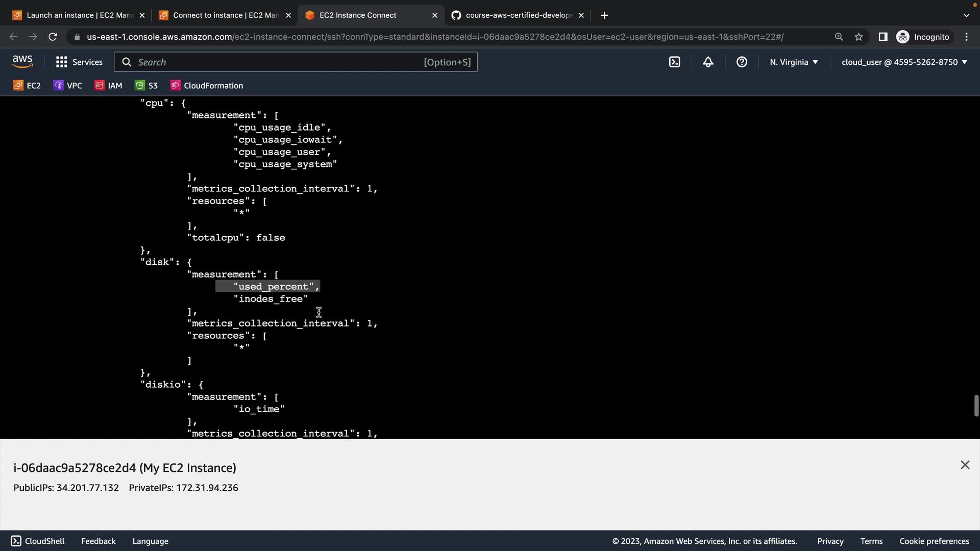Open Cookie preferences in footer
This screenshot has height=551, width=980.
pos(934,541)
